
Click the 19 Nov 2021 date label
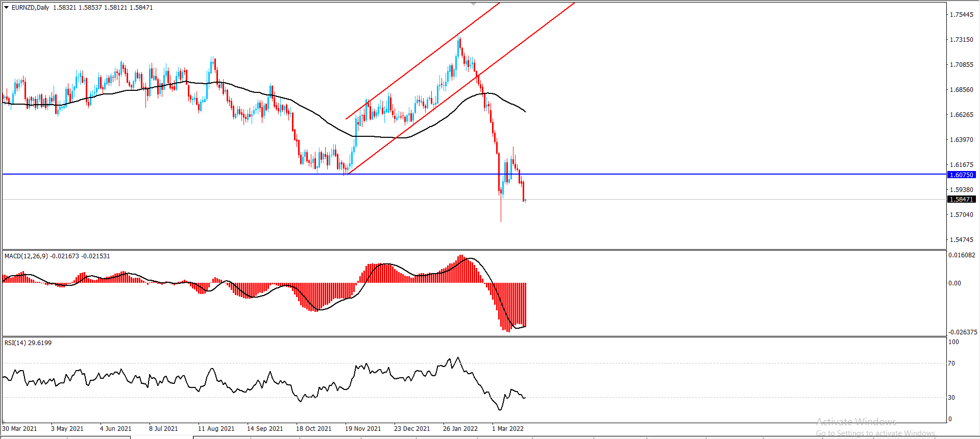coord(363,429)
